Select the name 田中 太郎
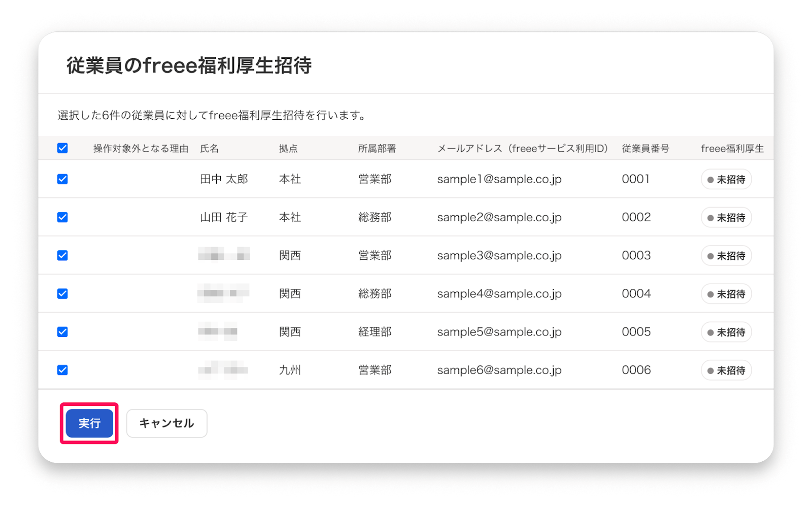 pyautogui.click(x=224, y=179)
